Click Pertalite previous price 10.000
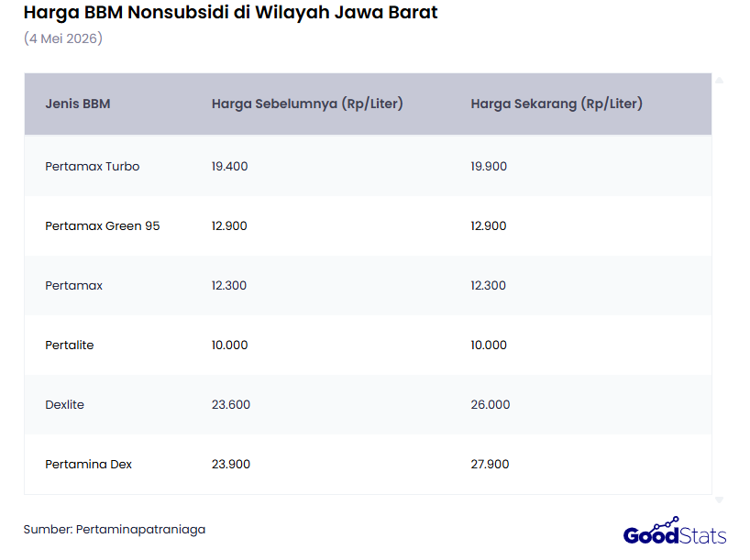The image size is (750, 560). [229, 345]
